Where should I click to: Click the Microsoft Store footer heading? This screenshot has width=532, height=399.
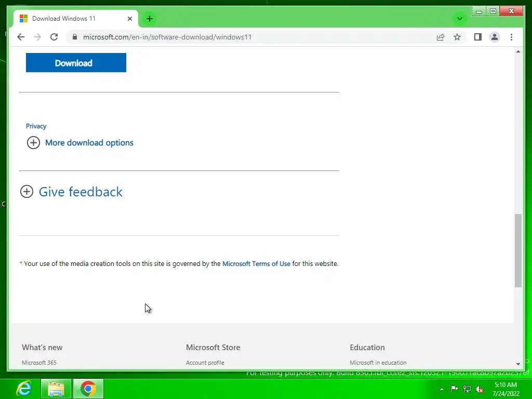[x=213, y=348]
